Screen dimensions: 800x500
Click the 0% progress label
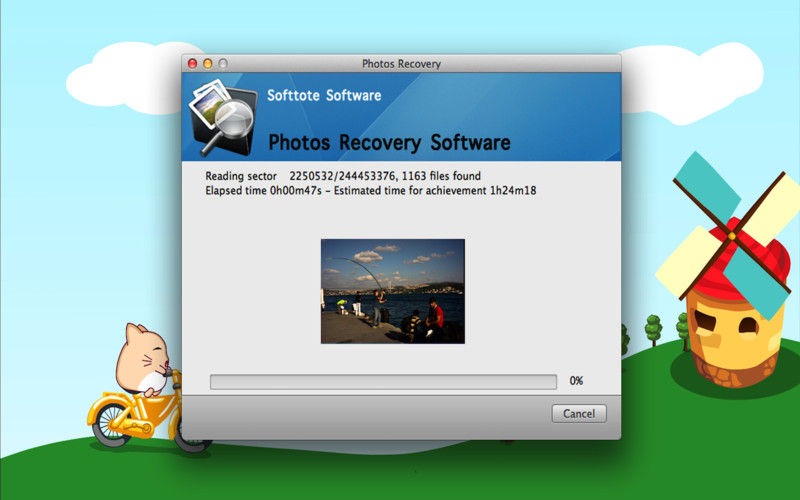click(576, 381)
